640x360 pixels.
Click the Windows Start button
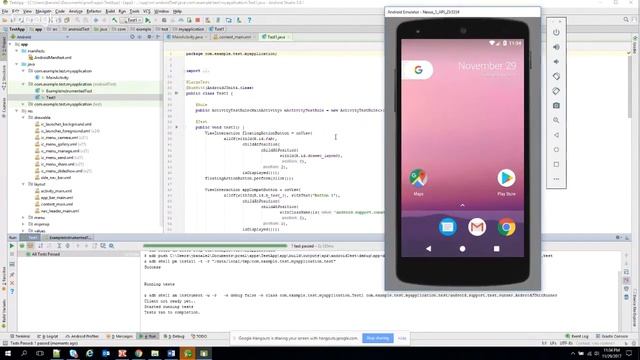[8, 353]
